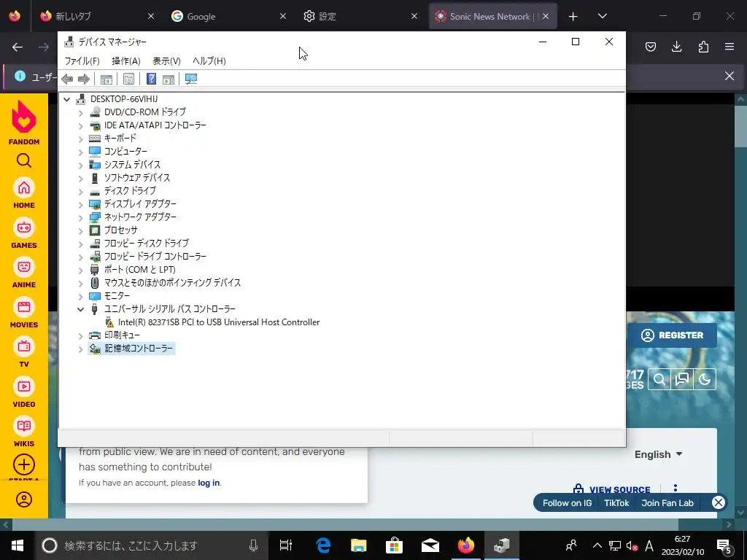Click VIEW SOURCE button
Viewport: 747px width, 560px height.
click(612, 489)
